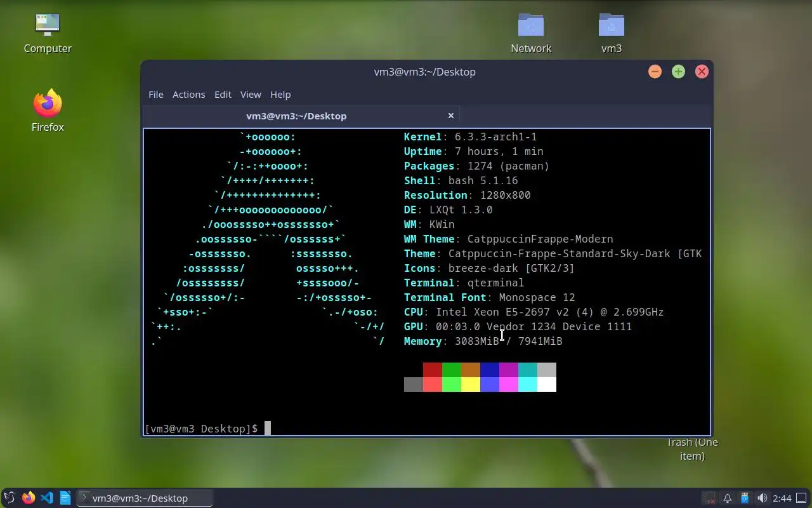Screen dimensions: 812x508
Task: Close the QTerminal window
Action: coord(702,72)
